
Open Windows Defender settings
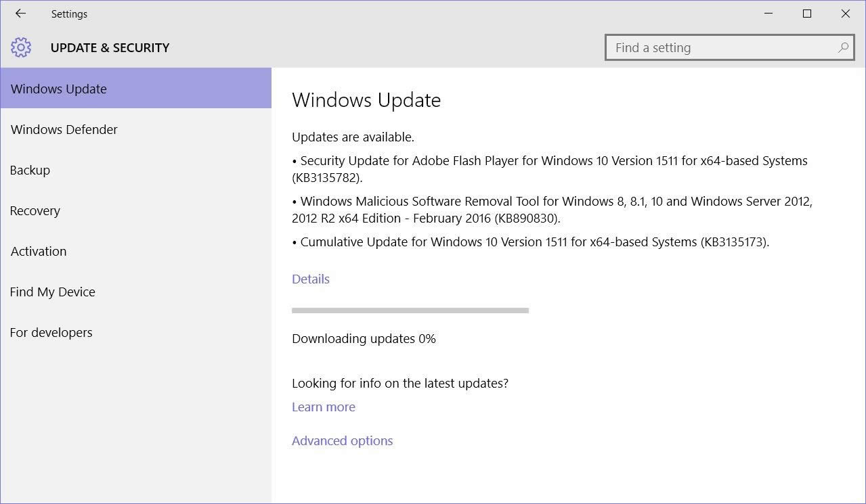64,129
